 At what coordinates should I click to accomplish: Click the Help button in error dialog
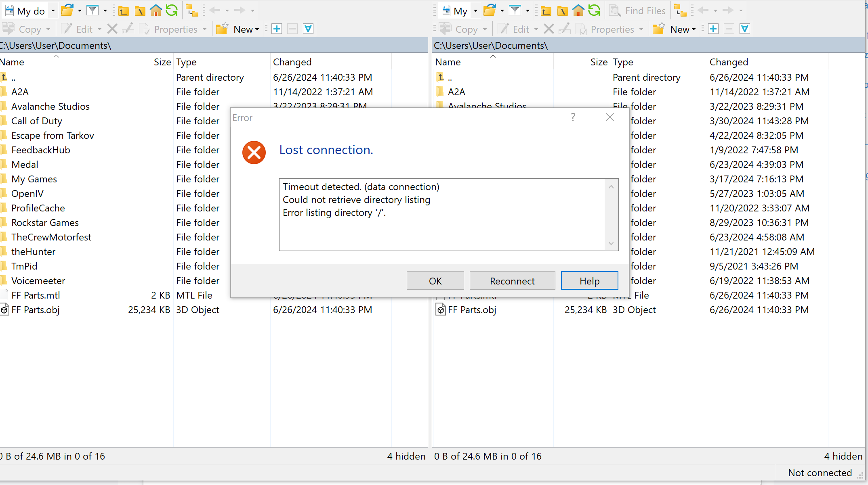589,281
